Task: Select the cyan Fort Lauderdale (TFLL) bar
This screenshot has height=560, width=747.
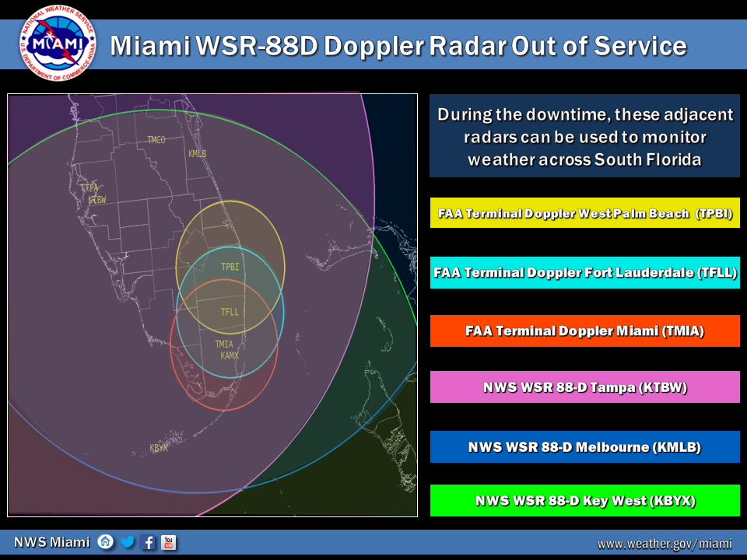Action: [585, 272]
